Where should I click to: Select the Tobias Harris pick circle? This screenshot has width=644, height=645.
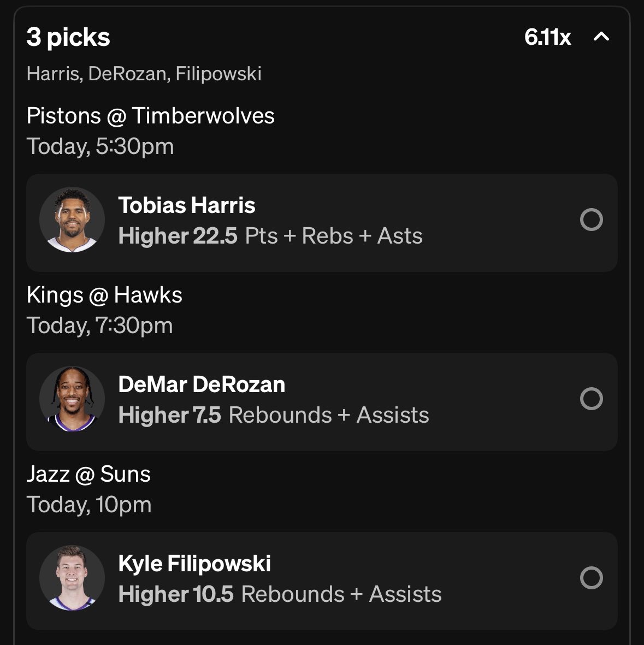click(x=591, y=220)
